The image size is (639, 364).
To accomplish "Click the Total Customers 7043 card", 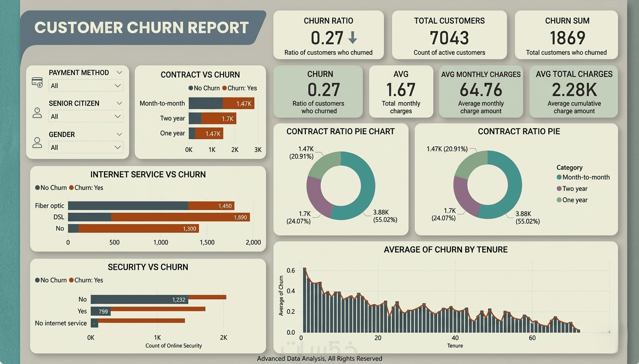I will (x=449, y=35).
